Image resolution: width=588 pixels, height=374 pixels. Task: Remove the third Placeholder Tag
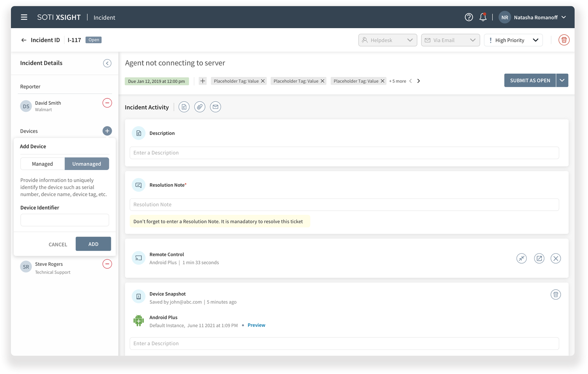(383, 81)
